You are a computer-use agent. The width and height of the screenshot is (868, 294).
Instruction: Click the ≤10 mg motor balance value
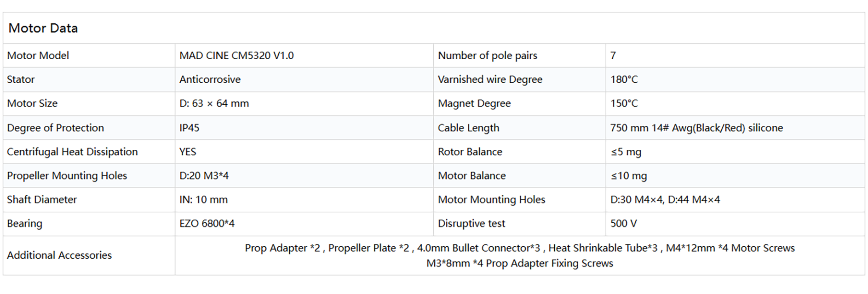click(628, 175)
